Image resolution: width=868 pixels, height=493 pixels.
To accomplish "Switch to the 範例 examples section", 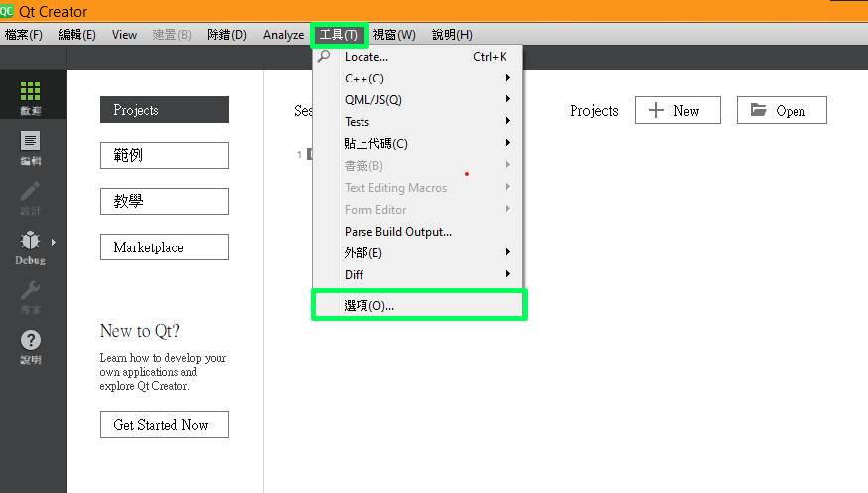I will [165, 156].
